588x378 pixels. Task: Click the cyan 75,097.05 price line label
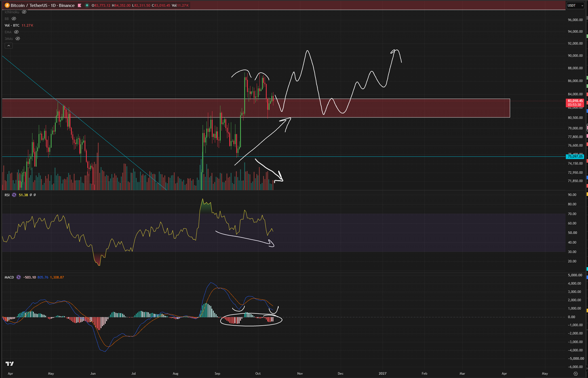[574, 157]
